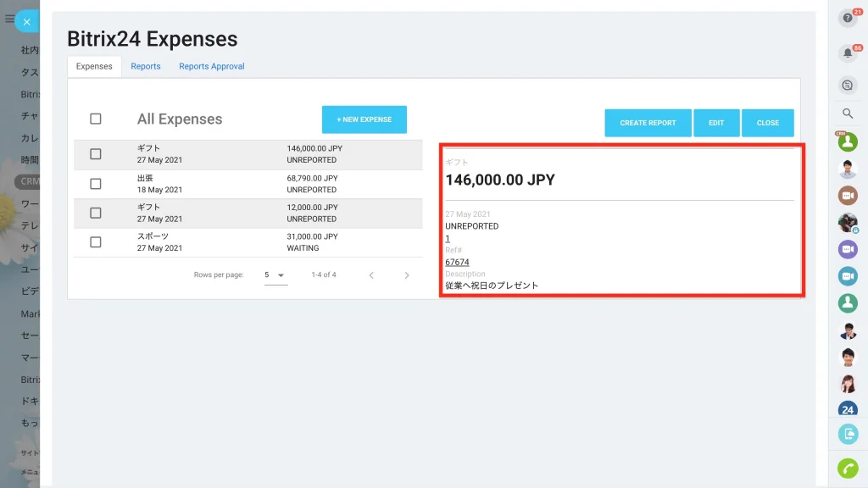Close the slider with the round X button

pos(26,22)
